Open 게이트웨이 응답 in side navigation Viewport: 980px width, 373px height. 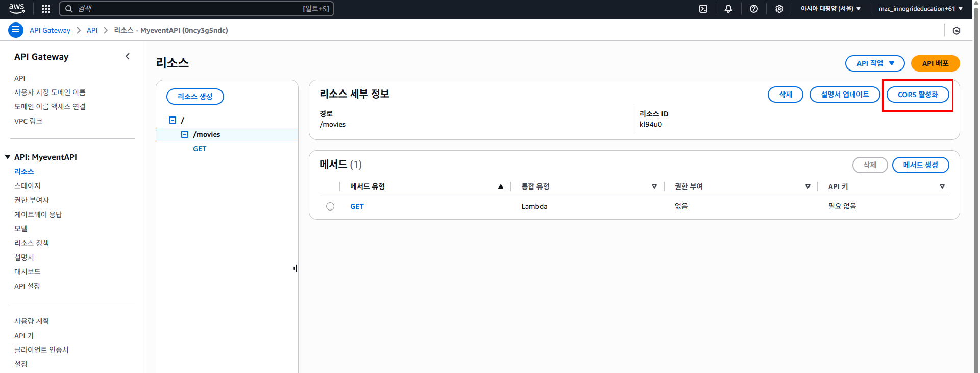click(38, 215)
